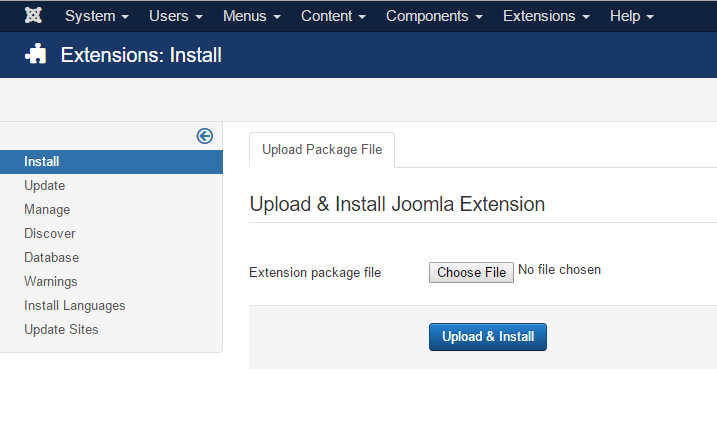Open the System dropdown menu

click(x=96, y=16)
